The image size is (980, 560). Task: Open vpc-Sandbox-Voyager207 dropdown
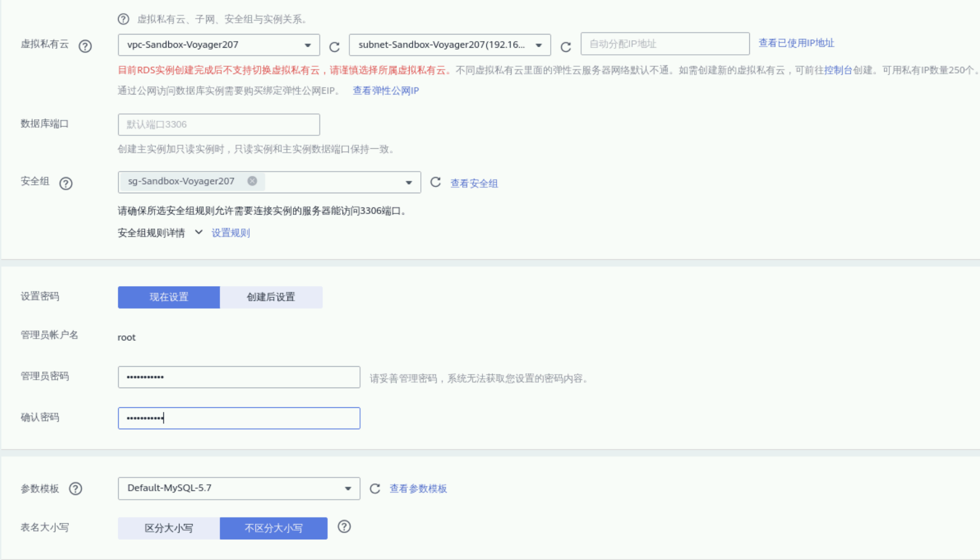coord(219,45)
